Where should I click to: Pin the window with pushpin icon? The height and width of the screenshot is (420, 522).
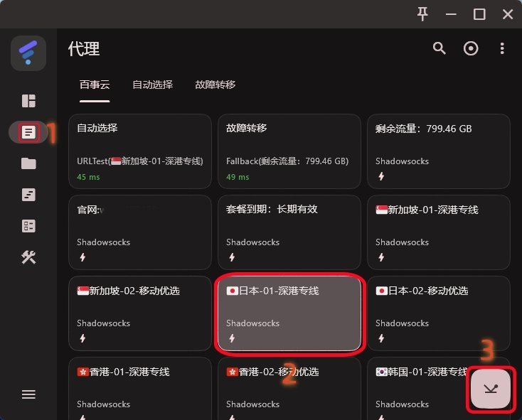point(423,14)
